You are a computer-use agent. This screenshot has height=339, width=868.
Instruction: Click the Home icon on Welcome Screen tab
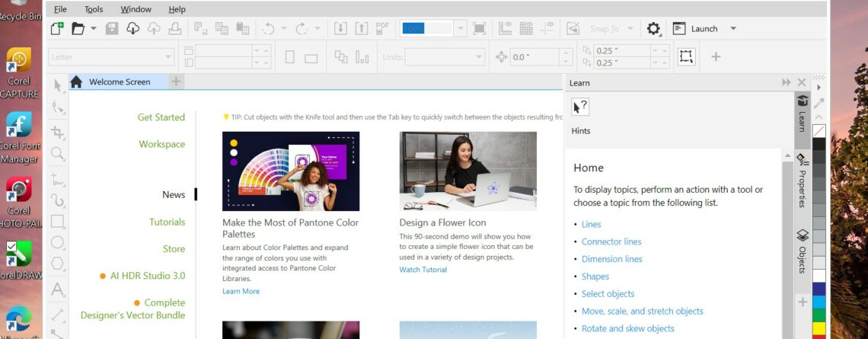[x=76, y=82]
